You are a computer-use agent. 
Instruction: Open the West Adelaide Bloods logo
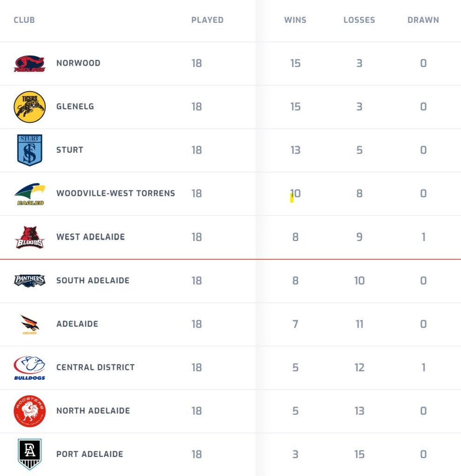[30, 237]
